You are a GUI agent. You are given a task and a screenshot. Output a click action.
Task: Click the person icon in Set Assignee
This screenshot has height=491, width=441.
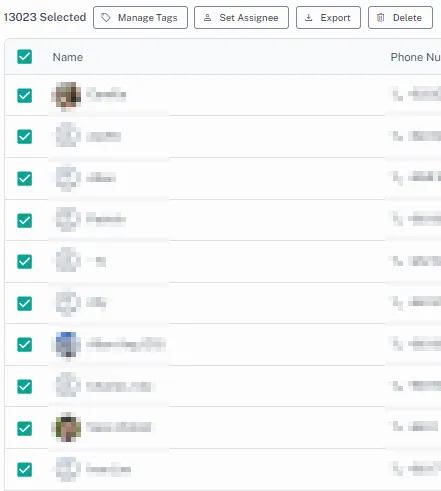pos(207,18)
